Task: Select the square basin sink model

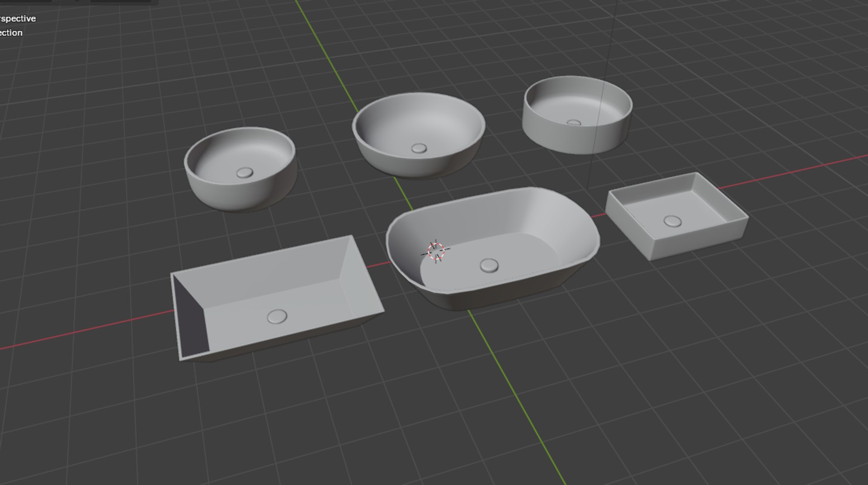Action: tap(676, 216)
